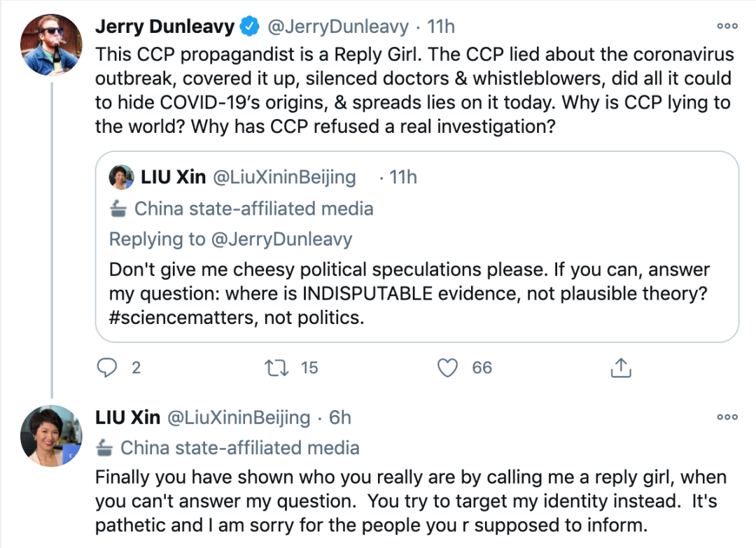
Task: Click the share upload icon
Action: (621, 367)
